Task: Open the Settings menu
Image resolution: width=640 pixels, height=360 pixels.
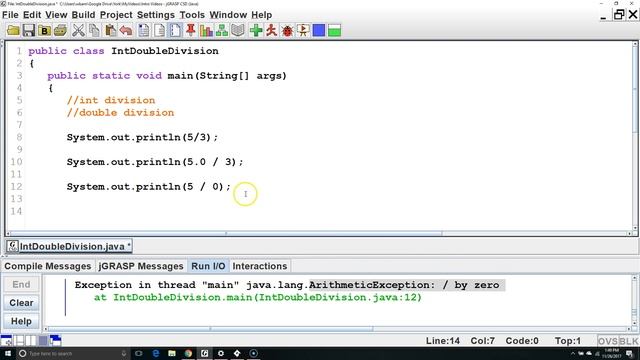Action: [x=156, y=15]
